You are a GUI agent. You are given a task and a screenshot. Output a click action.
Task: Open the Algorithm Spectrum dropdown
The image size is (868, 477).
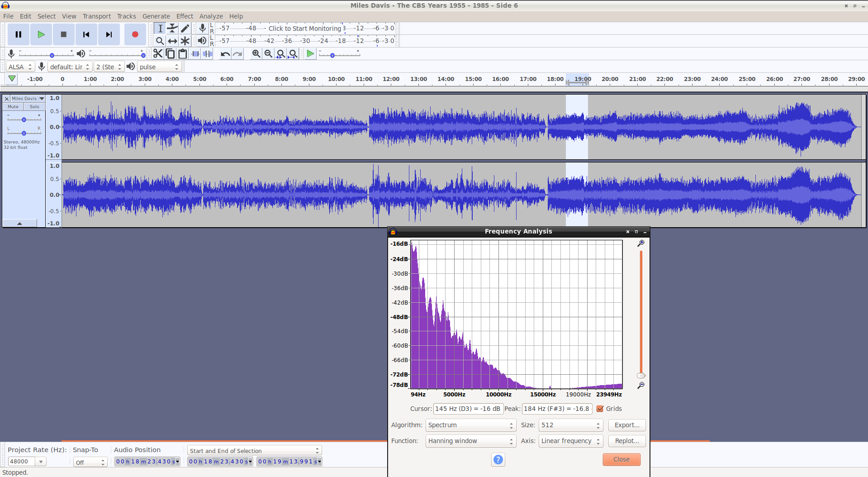[x=470, y=425]
